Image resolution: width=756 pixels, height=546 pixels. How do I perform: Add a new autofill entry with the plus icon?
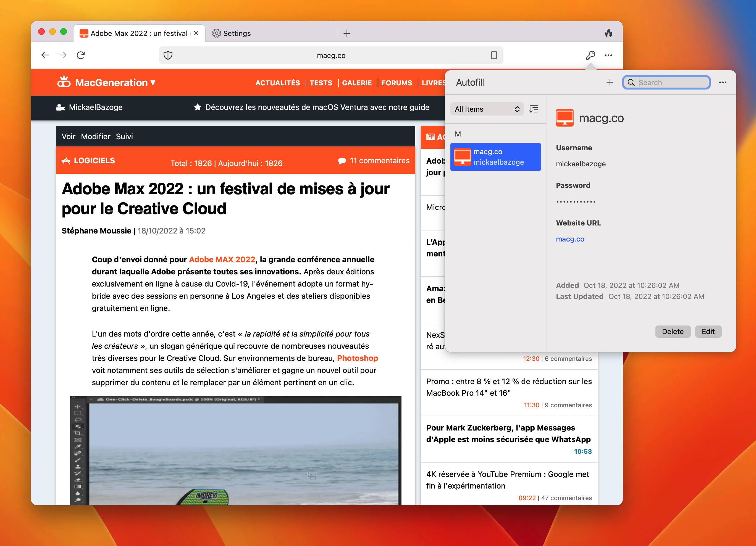[x=610, y=82]
